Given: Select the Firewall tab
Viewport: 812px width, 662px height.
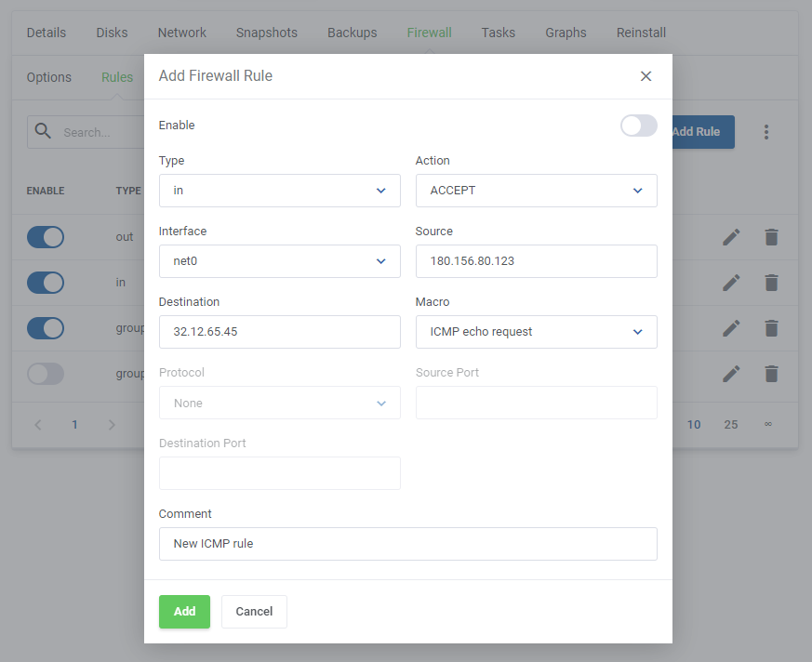Looking at the screenshot, I should [x=430, y=33].
